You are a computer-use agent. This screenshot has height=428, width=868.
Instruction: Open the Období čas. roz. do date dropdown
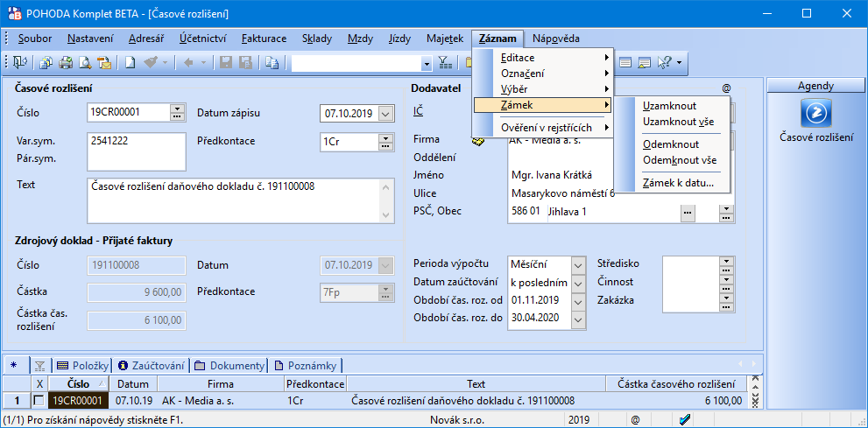578,319
